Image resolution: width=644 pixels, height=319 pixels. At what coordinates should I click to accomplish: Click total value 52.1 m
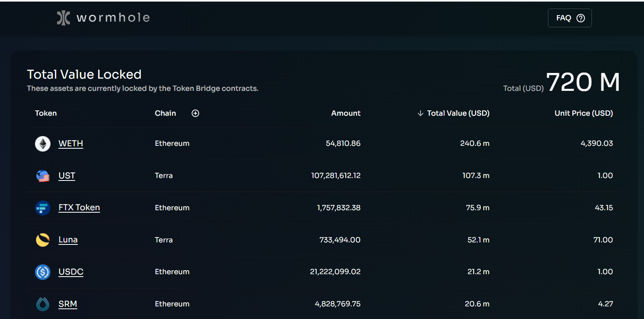point(478,240)
